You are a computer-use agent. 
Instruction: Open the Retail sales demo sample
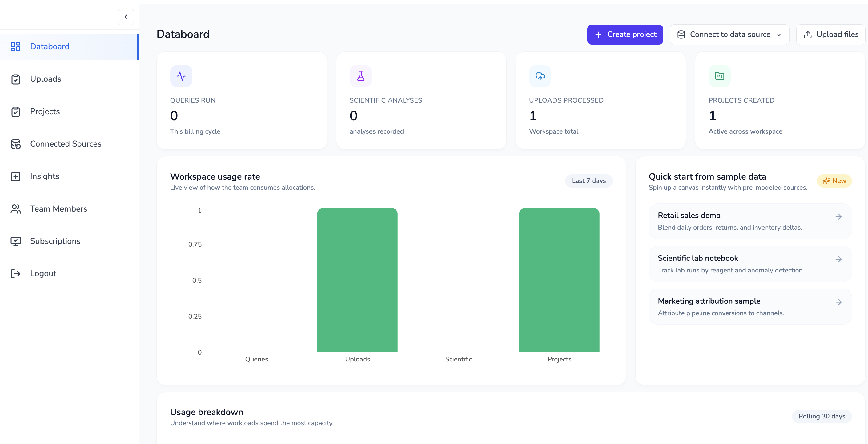[750, 221]
